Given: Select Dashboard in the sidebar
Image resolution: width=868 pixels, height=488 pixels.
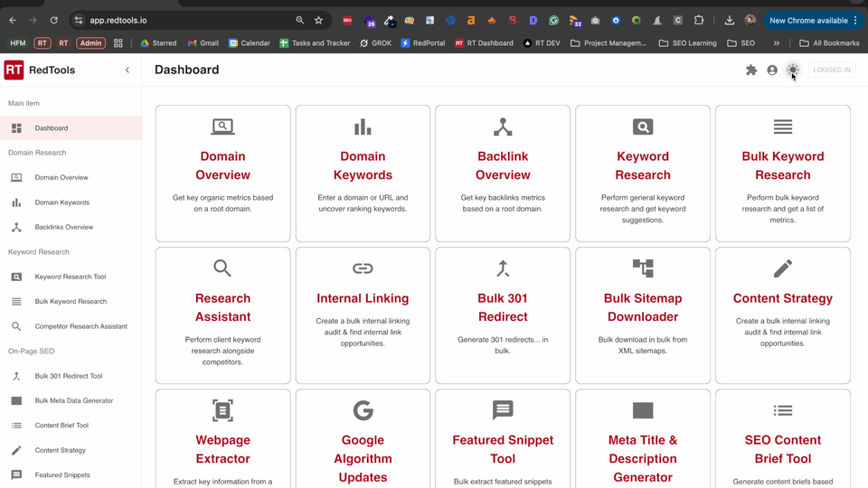Looking at the screenshot, I should tap(71, 127).
